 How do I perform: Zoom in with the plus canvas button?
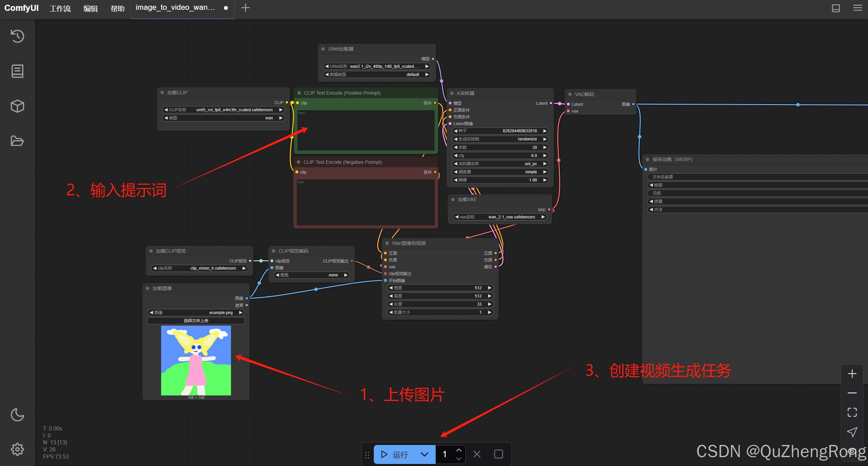[852, 374]
